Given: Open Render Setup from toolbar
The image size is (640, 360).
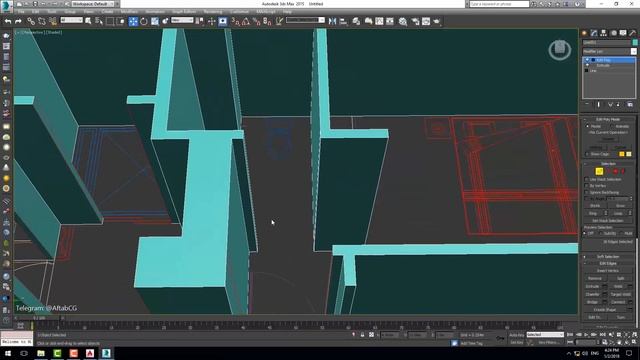Looking at the screenshot, I should tap(415, 21).
